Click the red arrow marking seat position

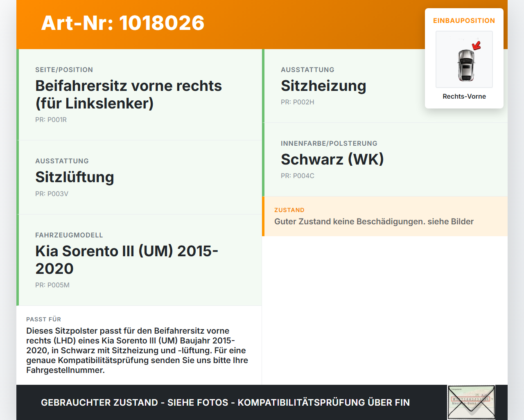[x=476, y=46]
